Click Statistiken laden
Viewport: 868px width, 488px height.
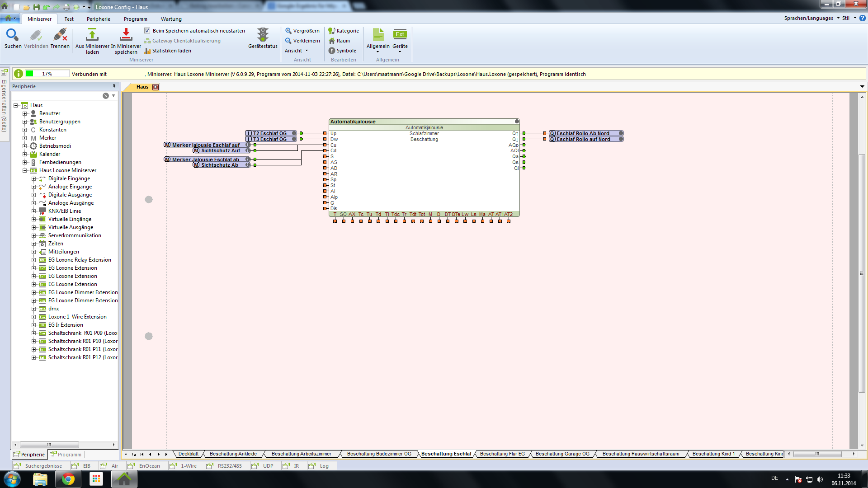click(x=167, y=51)
